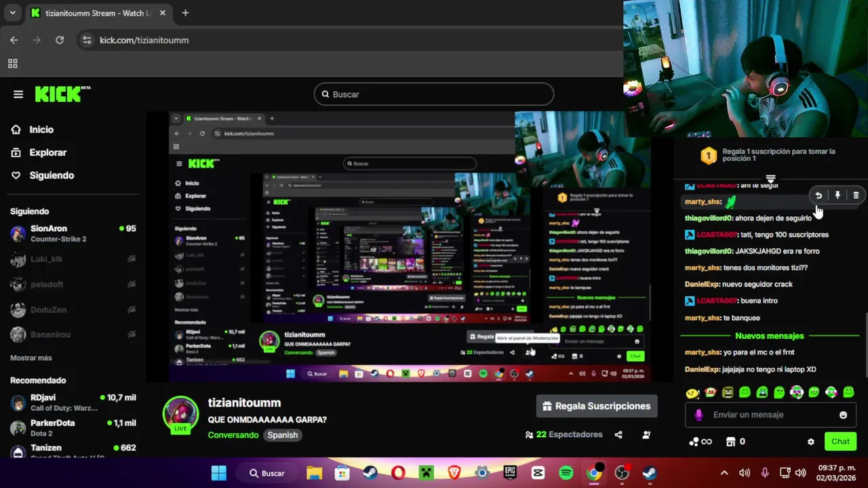Open SionAron channel in the sidebar

pos(73,234)
